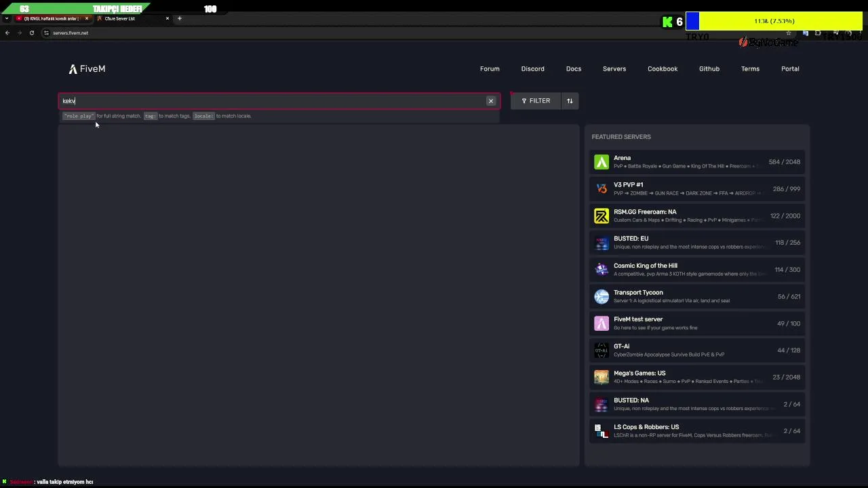Open the Forum nav link
This screenshot has height=488, width=868.
490,68
